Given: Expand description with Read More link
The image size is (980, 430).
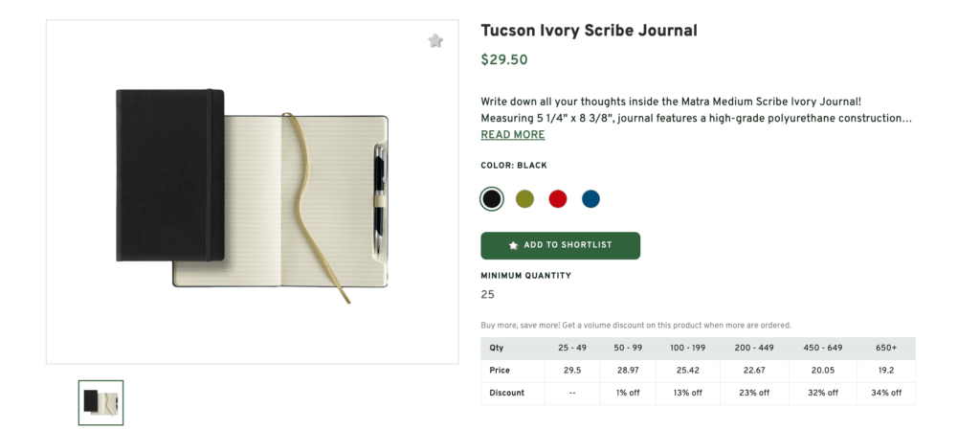Looking at the screenshot, I should coord(512,135).
